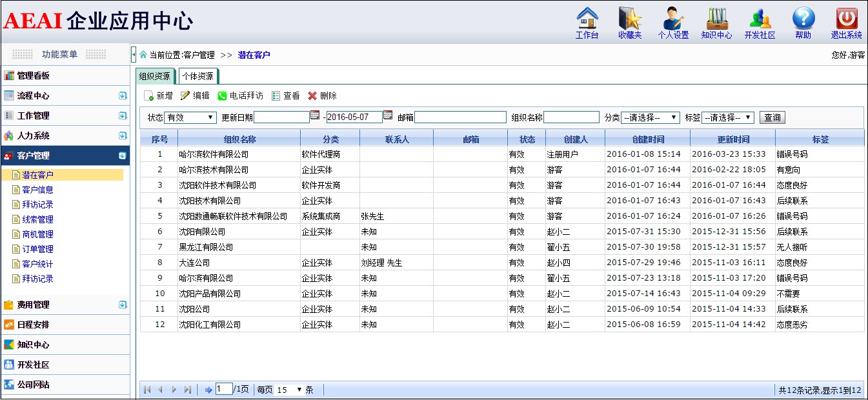The height and width of the screenshot is (400, 868).
Task: Switch to the 个体资源 tab
Action: coord(197,76)
